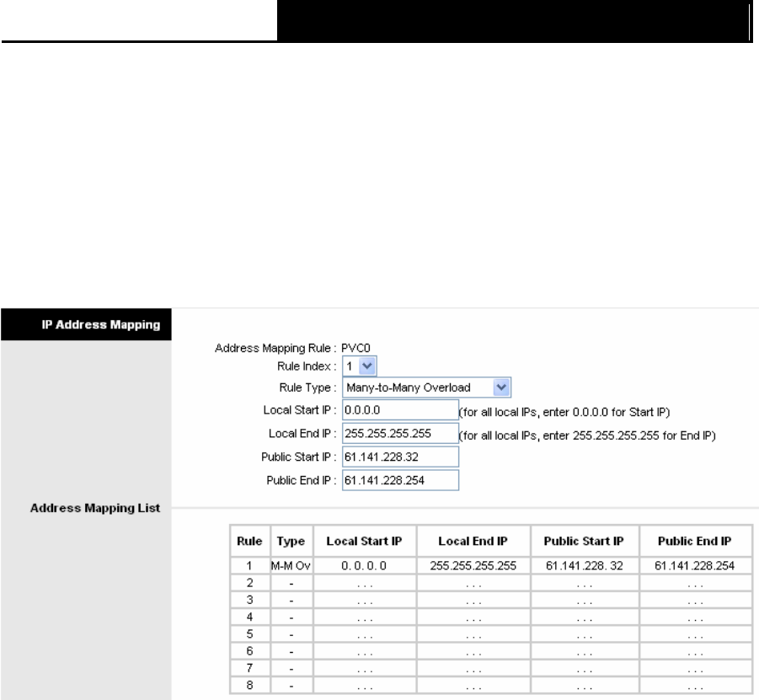Select rule number 6 in the list

249,651
